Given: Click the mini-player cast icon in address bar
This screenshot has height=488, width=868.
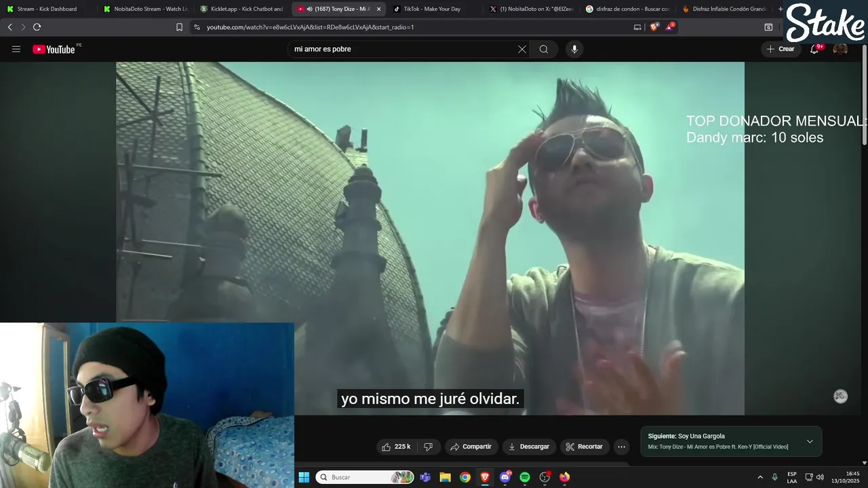Looking at the screenshot, I should point(637,27).
